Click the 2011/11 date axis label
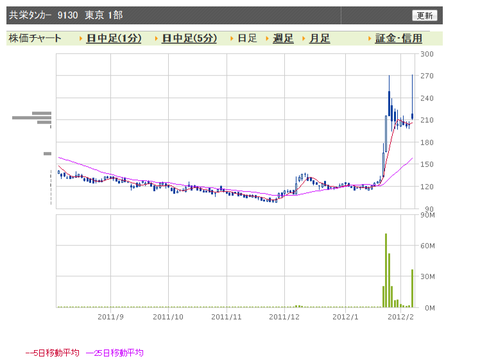Viewport: 480px width, 361px height. click(x=226, y=317)
